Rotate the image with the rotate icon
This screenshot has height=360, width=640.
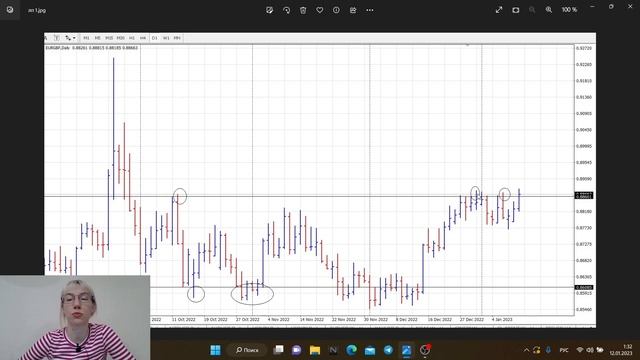point(287,10)
